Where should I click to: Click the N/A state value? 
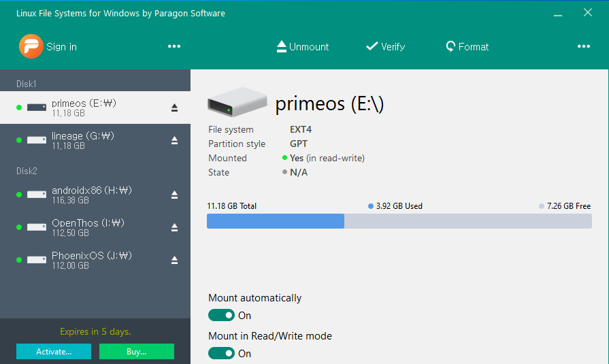pyautogui.click(x=299, y=173)
